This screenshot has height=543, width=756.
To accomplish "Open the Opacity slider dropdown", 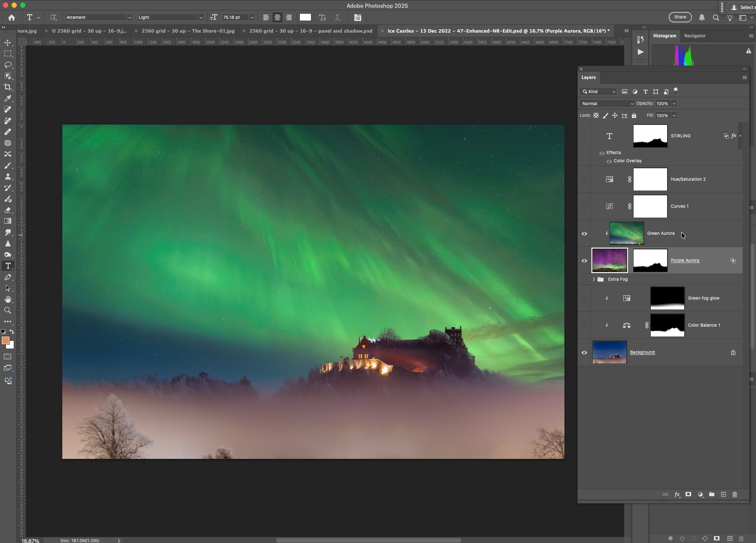I will point(674,103).
